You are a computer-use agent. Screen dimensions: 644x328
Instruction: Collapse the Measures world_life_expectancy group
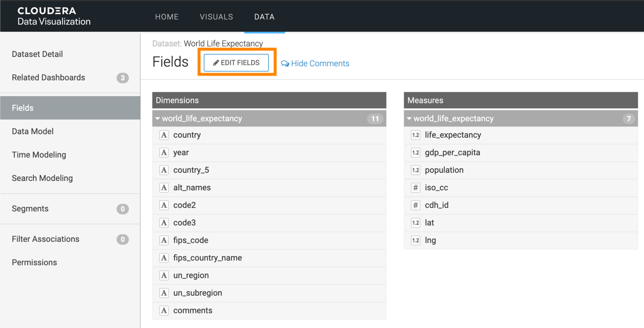click(x=409, y=119)
